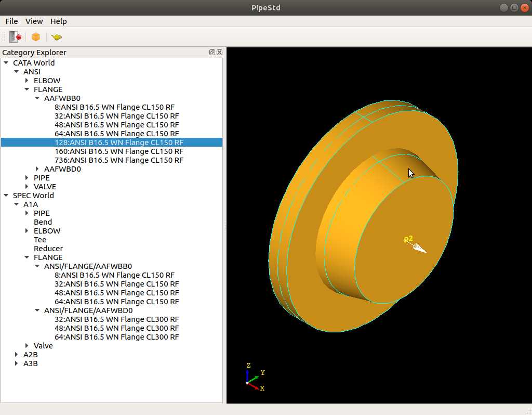Screen dimensions: 532x415
Task: Select the Bend item
Action: 43,222
